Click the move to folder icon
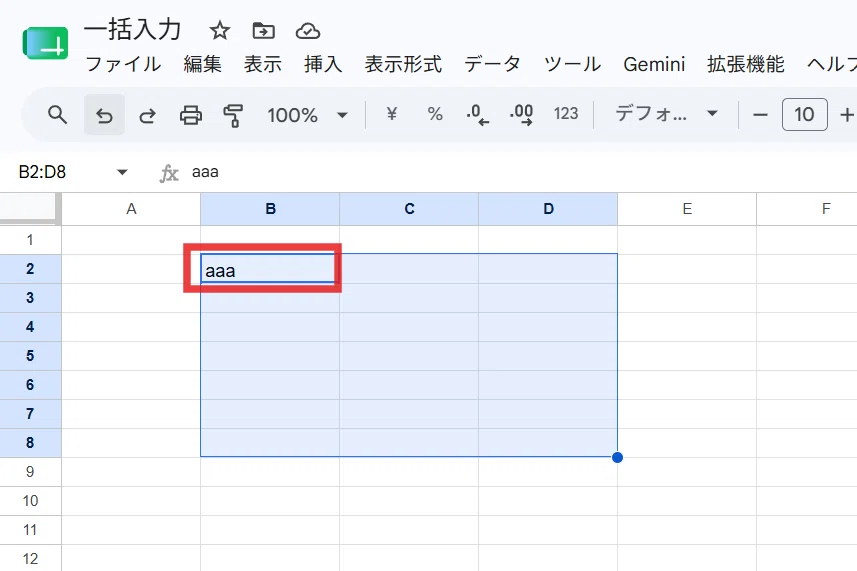Screen dimensions: 857x571 263,31
